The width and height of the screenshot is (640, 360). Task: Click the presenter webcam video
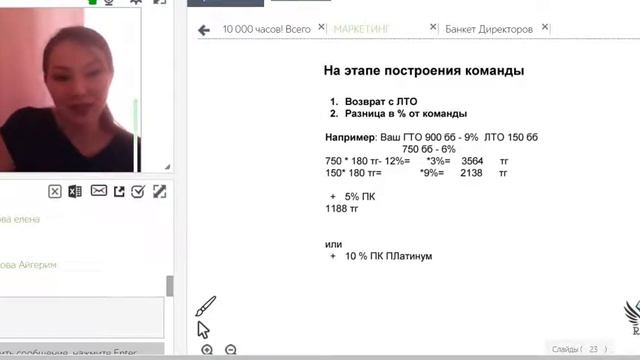click(70, 90)
